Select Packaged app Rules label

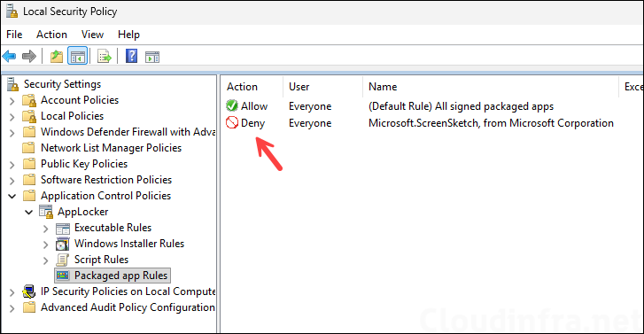coord(121,276)
